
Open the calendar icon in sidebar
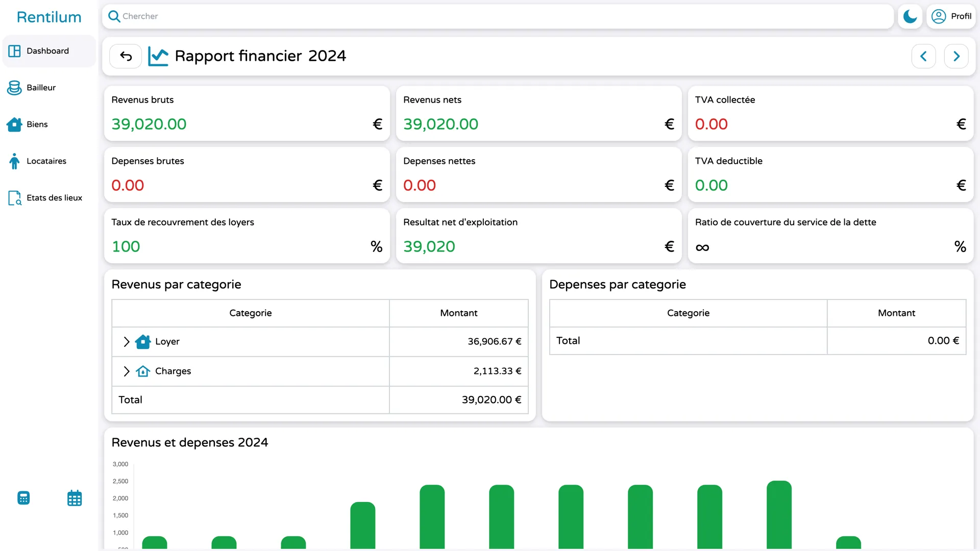click(x=75, y=498)
